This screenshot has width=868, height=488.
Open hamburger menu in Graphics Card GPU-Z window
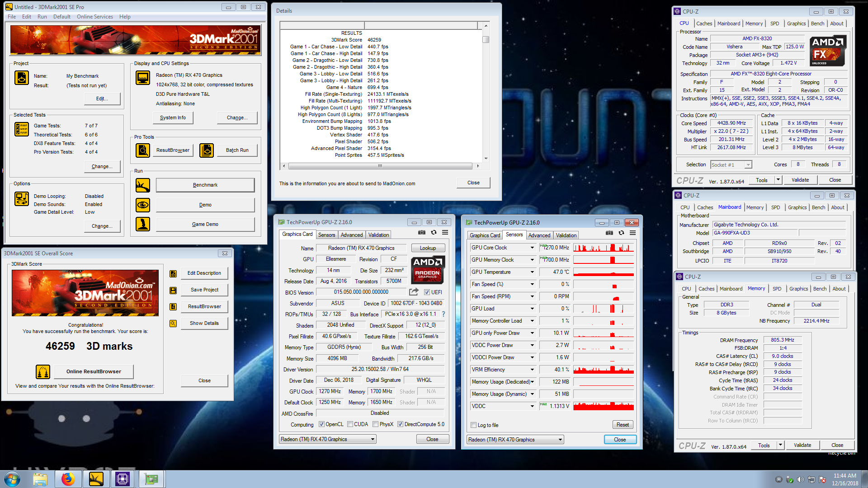click(445, 233)
